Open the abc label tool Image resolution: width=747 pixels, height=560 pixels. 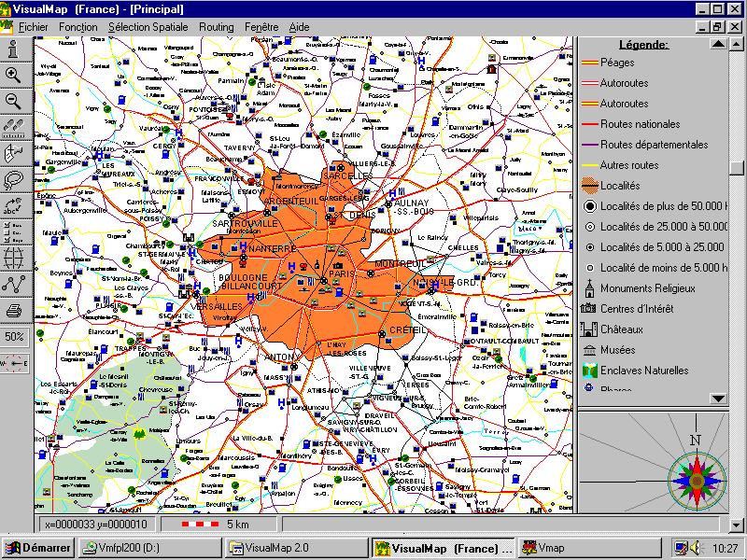(14, 205)
